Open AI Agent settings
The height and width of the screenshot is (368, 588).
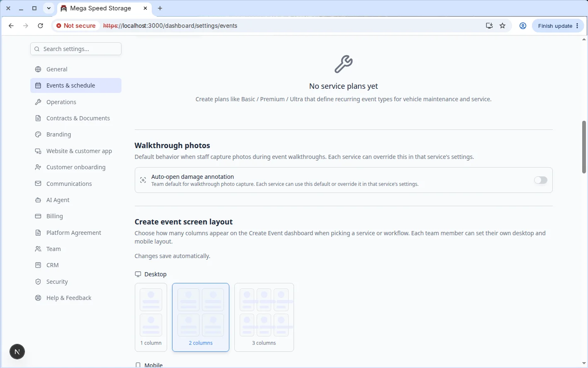pyautogui.click(x=76, y=200)
